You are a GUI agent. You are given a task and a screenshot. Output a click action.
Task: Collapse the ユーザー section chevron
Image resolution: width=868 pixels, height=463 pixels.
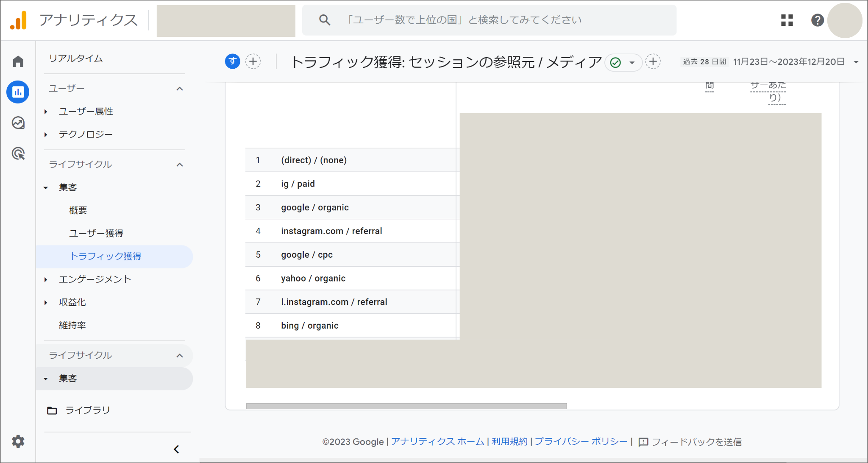[180, 89]
